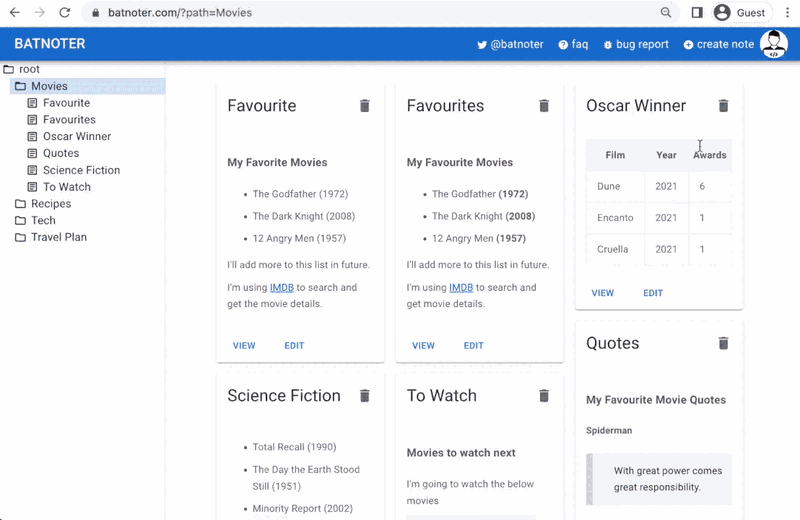Click trash icon on Favourites card
800x520 pixels.
544,106
